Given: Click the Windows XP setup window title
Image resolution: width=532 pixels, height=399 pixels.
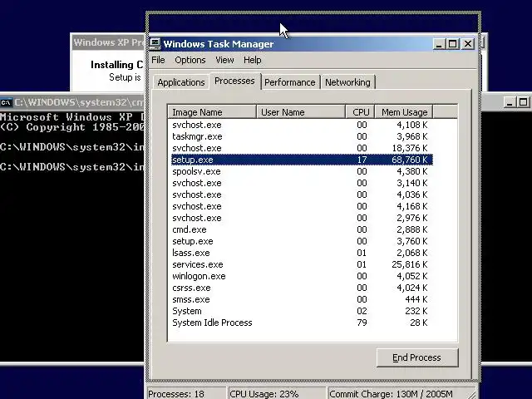Looking at the screenshot, I should pyautogui.click(x=109, y=42).
